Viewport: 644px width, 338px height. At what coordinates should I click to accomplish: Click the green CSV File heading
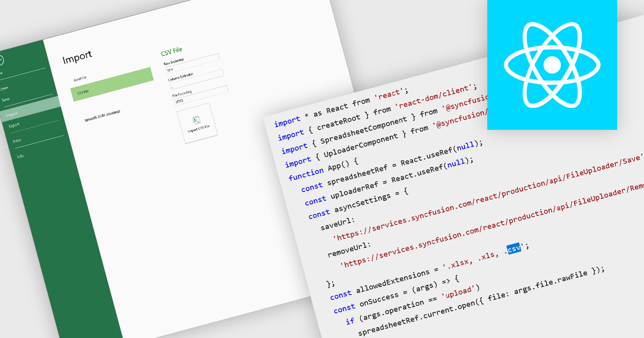coord(172,52)
